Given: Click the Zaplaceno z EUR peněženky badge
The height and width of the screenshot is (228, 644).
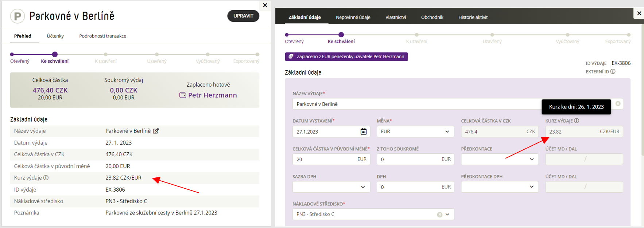Looking at the screenshot, I should coord(346,56).
